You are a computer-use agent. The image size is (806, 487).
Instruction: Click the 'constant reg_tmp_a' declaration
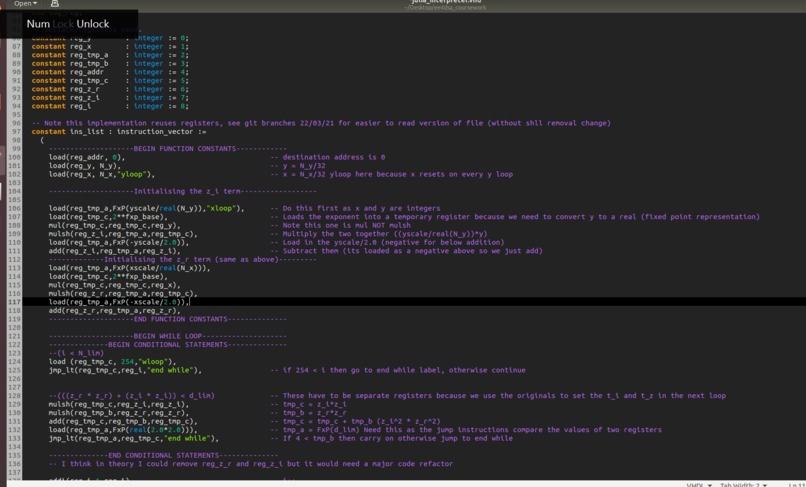click(x=111, y=55)
